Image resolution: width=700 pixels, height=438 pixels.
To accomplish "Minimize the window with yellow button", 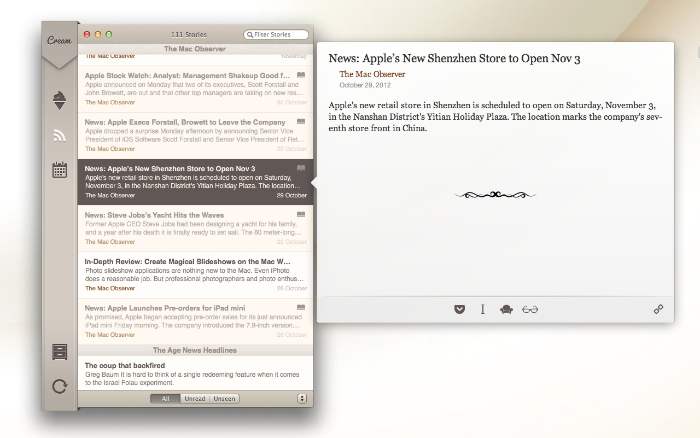I will coord(98,34).
